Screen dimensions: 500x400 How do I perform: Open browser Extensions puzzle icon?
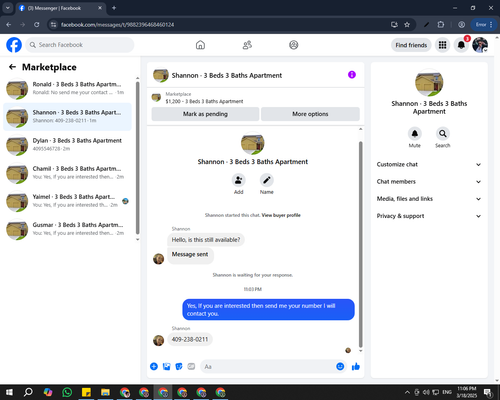(x=441, y=25)
